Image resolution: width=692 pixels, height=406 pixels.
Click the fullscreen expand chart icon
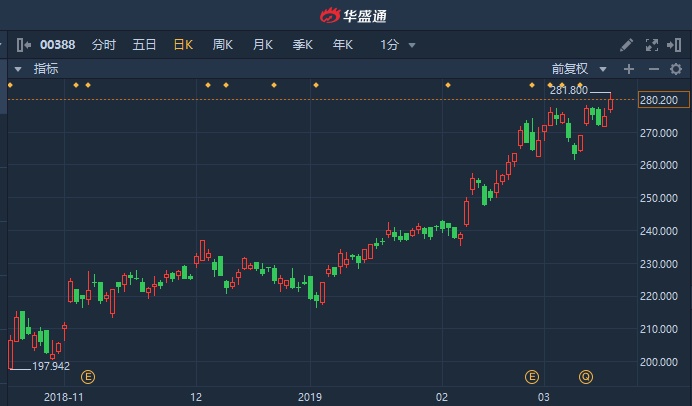tap(652, 45)
